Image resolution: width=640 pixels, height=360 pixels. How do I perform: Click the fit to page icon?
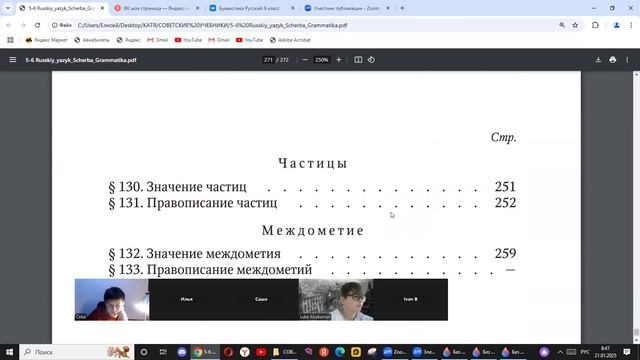(358, 60)
